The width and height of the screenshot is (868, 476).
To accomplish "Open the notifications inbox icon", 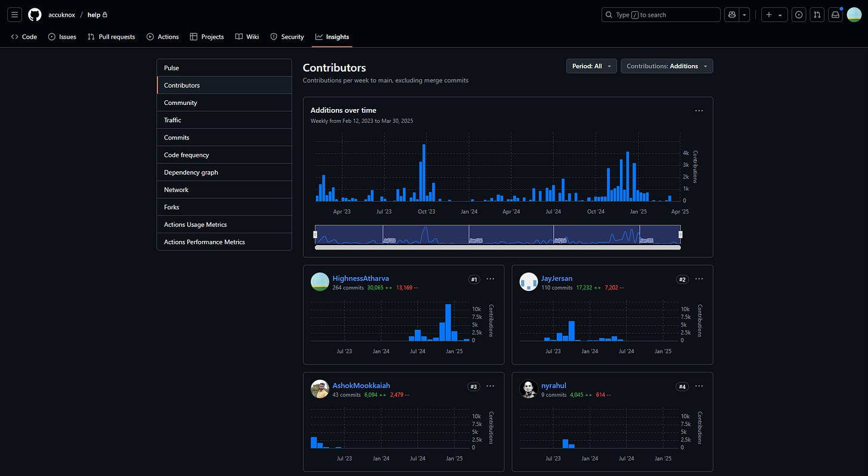I will [836, 14].
